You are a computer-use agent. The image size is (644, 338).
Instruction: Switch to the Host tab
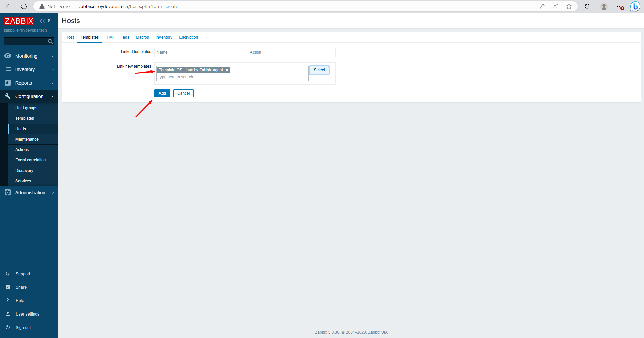[x=70, y=37]
